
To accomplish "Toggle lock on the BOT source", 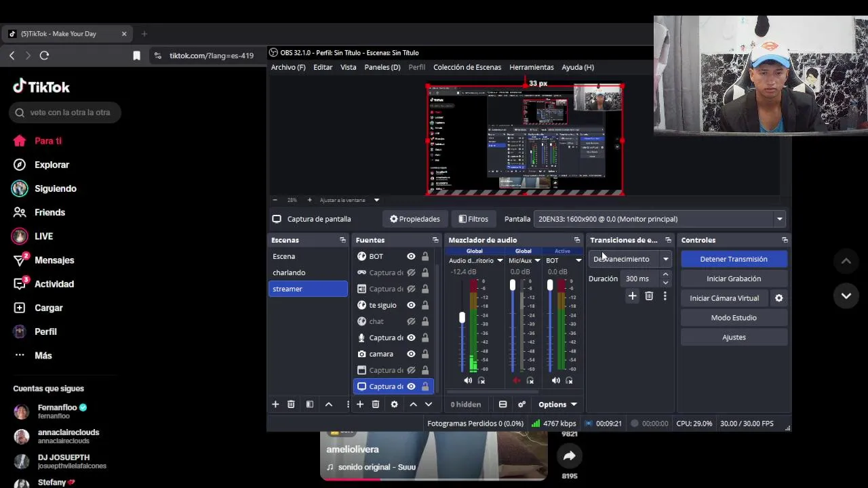I will 425,256.
